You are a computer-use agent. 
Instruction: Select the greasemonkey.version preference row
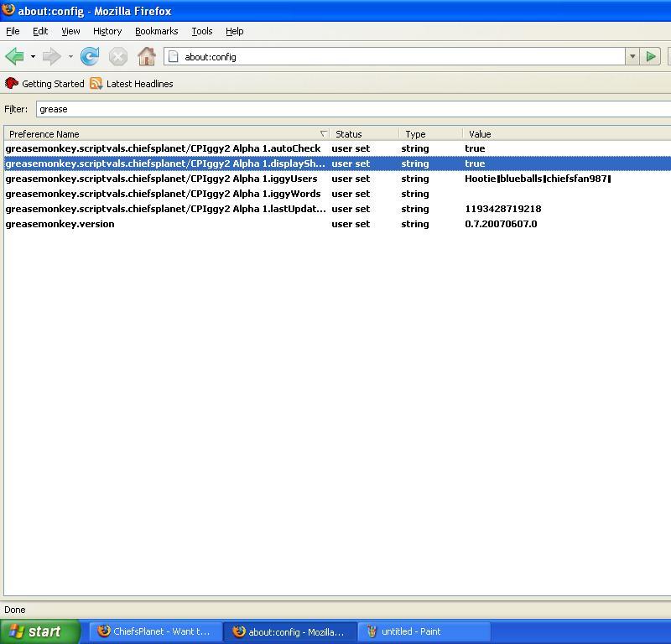(337, 224)
